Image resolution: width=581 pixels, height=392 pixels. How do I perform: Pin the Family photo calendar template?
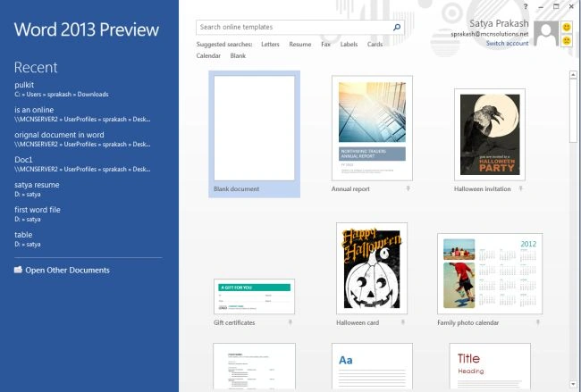pyautogui.click(x=537, y=322)
